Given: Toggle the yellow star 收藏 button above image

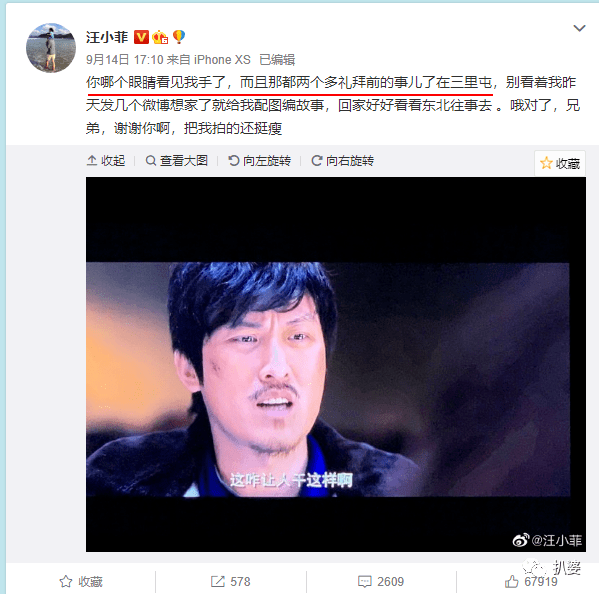Looking at the screenshot, I should (x=560, y=163).
